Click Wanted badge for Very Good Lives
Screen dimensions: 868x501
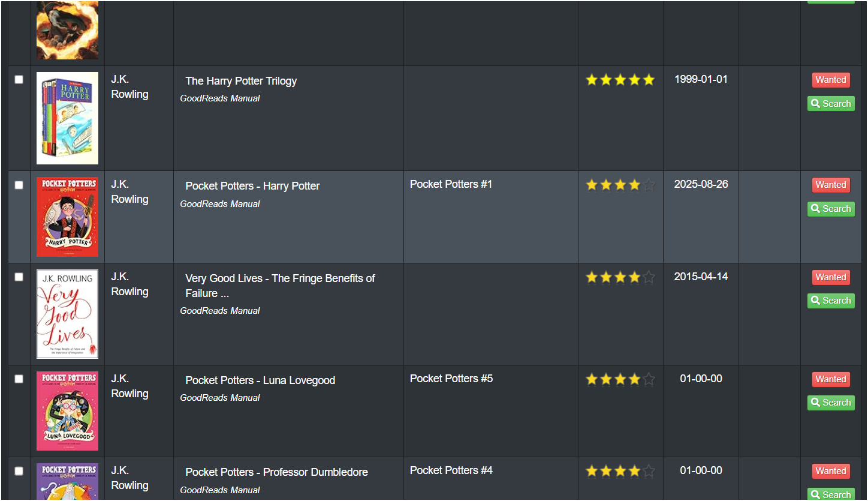831,277
